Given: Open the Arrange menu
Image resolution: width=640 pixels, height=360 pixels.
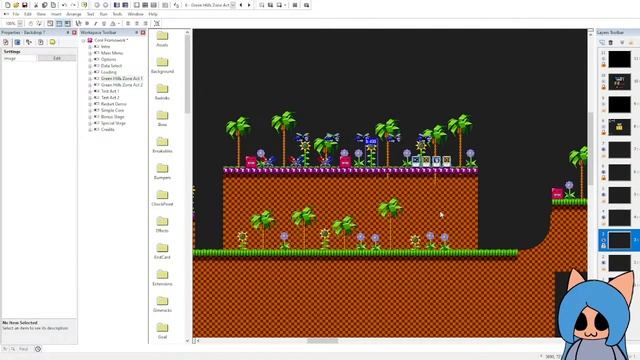Looking at the screenshot, I should [x=74, y=14].
